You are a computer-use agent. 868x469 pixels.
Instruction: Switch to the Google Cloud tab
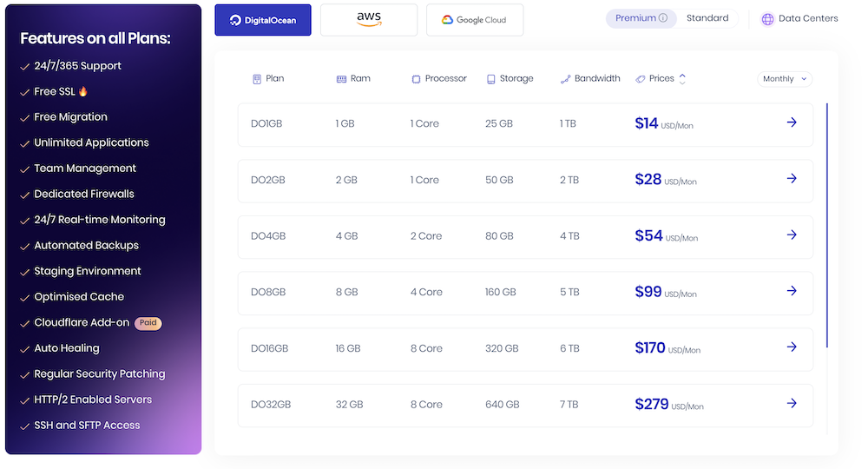click(x=475, y=20)
